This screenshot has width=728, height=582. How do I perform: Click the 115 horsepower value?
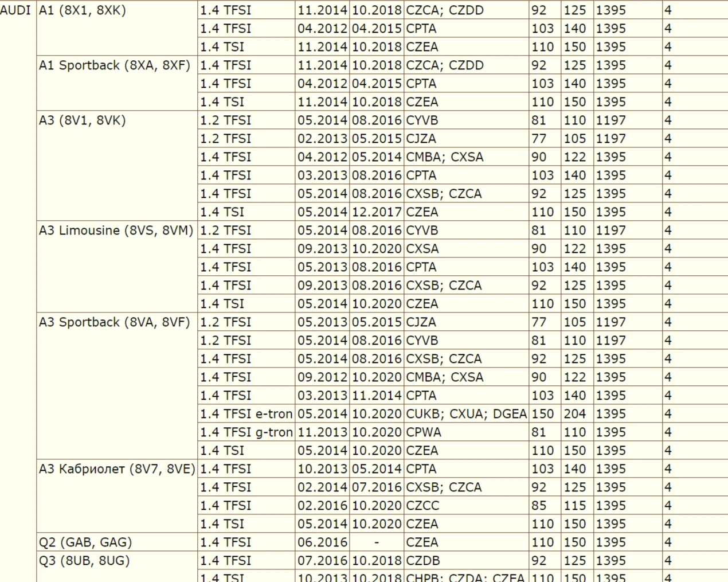(x=575, y=506)
